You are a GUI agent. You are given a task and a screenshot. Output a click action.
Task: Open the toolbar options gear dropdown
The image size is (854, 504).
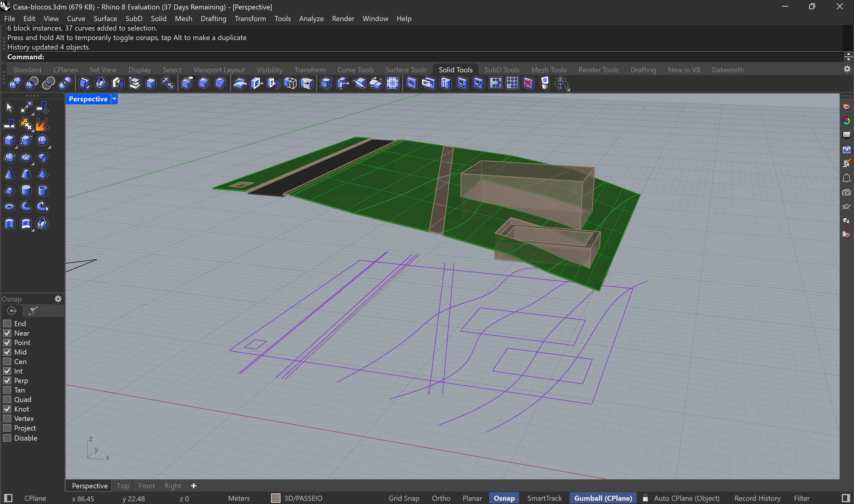point(847,69)
